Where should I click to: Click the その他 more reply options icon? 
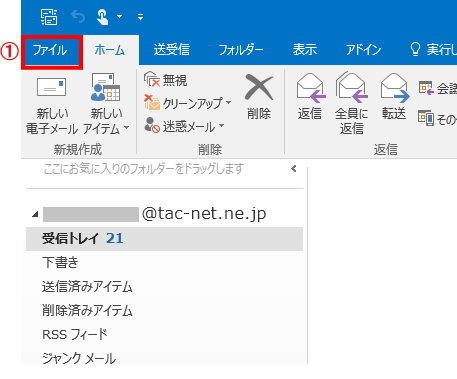tap(426, 118)
